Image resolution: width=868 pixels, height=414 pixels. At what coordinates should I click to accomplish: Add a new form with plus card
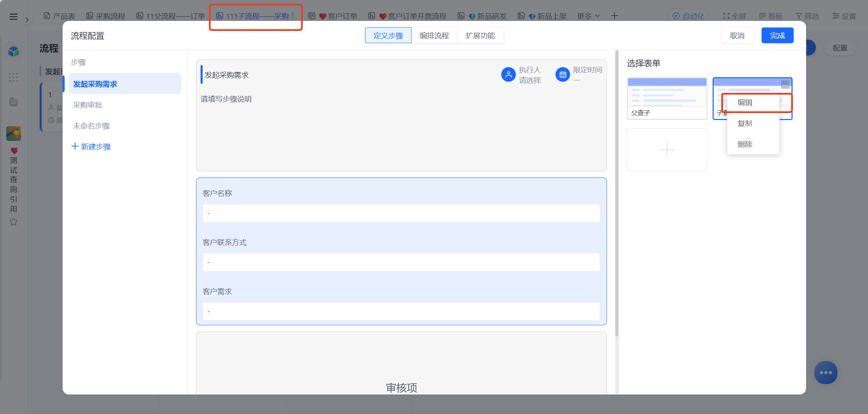[667, 150]
